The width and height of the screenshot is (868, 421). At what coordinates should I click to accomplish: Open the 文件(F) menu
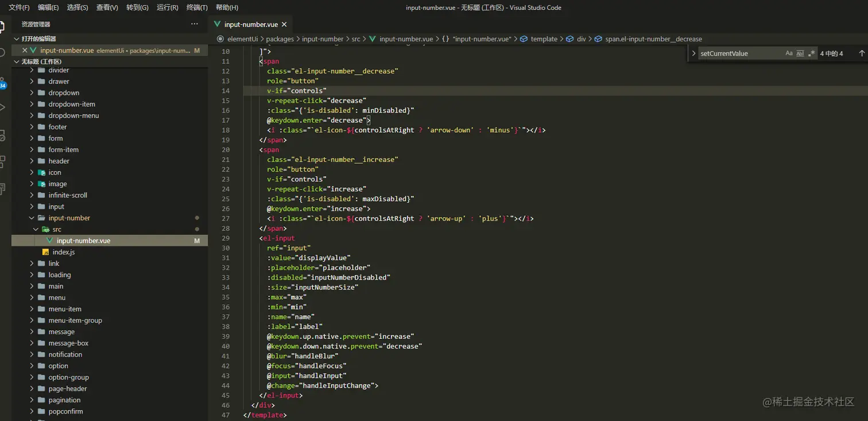[x=19, y=7]
